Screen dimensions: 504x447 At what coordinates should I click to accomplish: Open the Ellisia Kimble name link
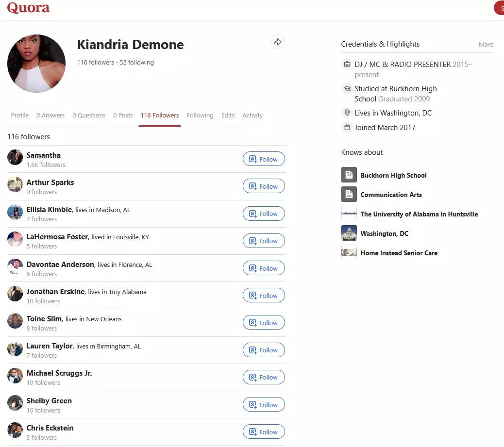click(x=49, y=210)
